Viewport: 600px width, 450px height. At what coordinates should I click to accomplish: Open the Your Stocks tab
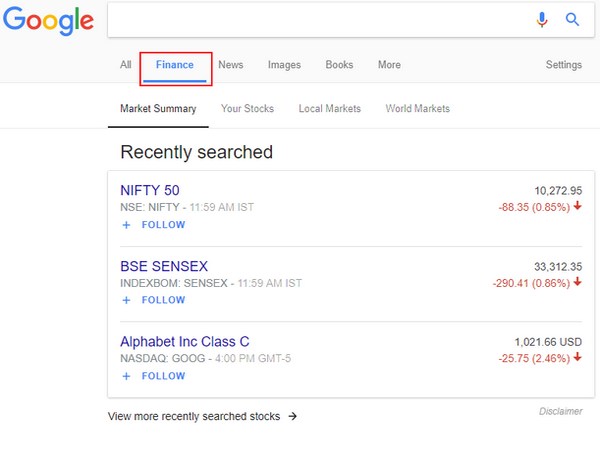247,108
